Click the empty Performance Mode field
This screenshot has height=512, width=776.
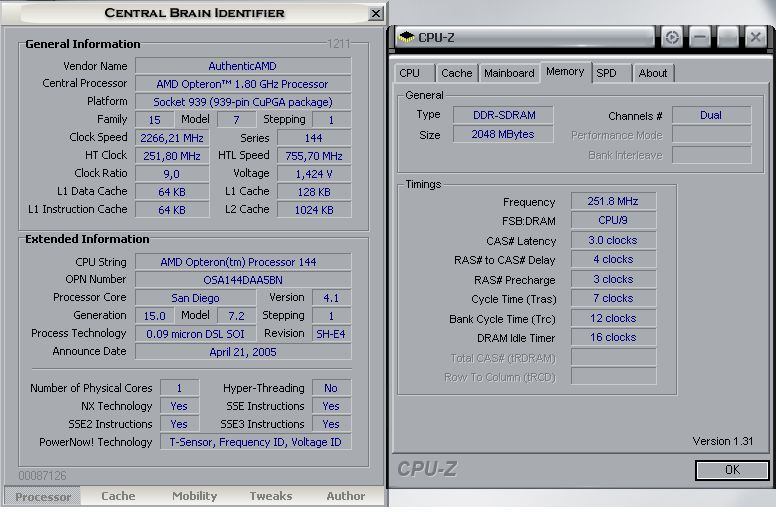point(711,135)
